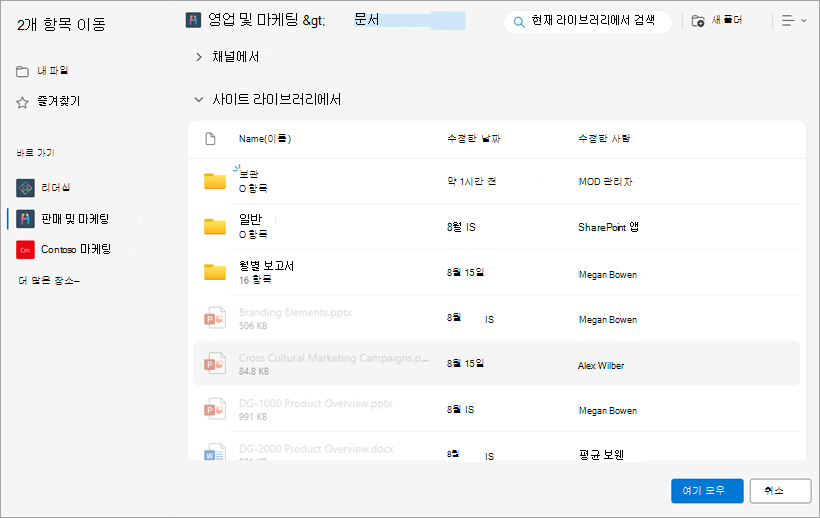This screenshot has width=820, height=518.
Task: Click 16 항목 count under 월별 보고서
Action: pos(255,280)
